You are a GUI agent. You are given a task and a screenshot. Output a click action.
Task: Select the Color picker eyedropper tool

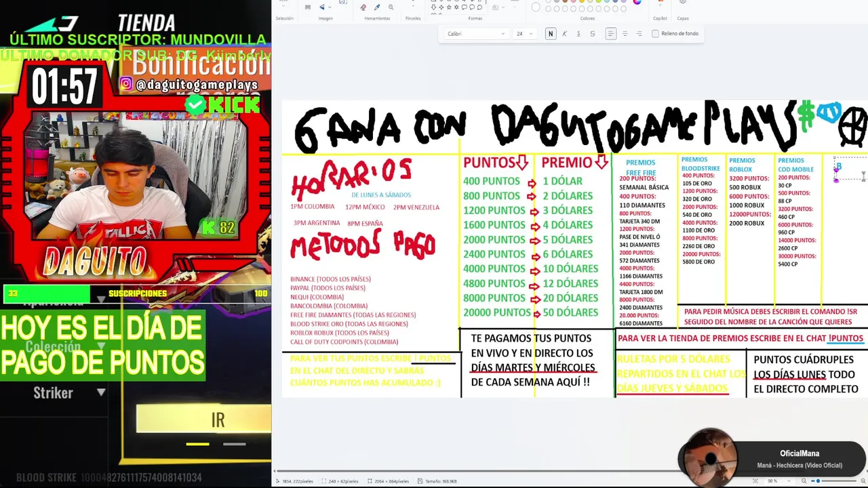(x=377, y=7)
